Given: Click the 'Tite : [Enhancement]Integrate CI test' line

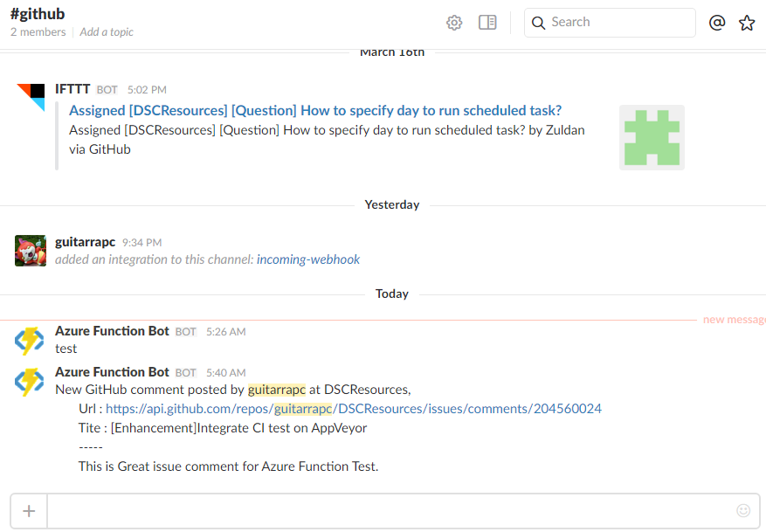Looking at the screenshot, I should tap(222, 428).
